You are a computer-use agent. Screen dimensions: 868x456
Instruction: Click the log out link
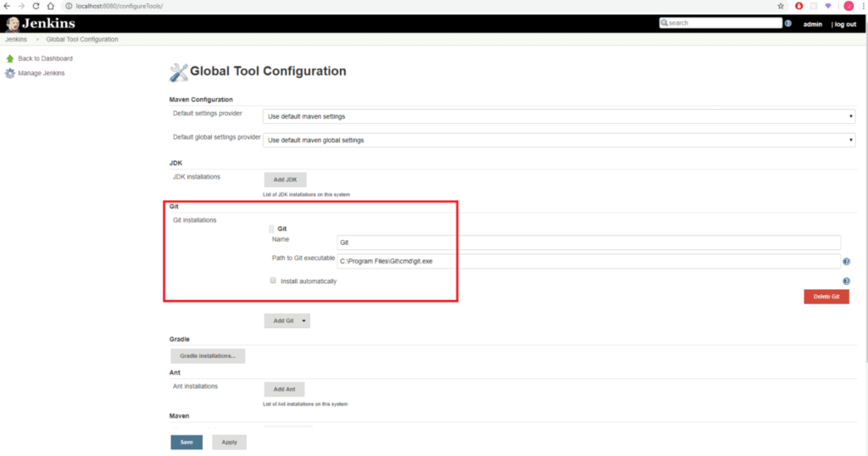pos(844,24)
